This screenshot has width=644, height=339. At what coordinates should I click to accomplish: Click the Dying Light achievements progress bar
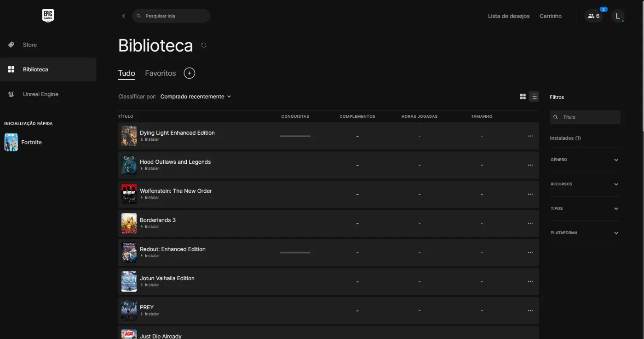pyautogui.click(x=295, y=136)
